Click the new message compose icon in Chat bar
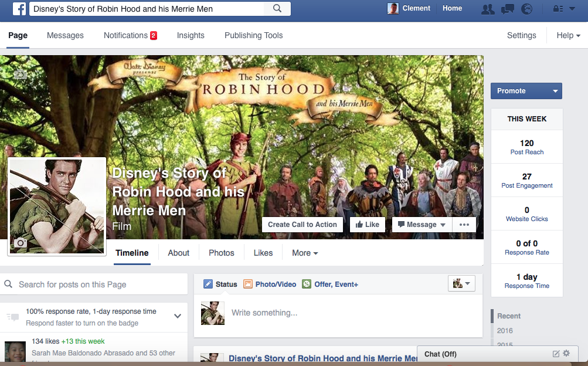588x366 pixels. (x=556, y=354)
